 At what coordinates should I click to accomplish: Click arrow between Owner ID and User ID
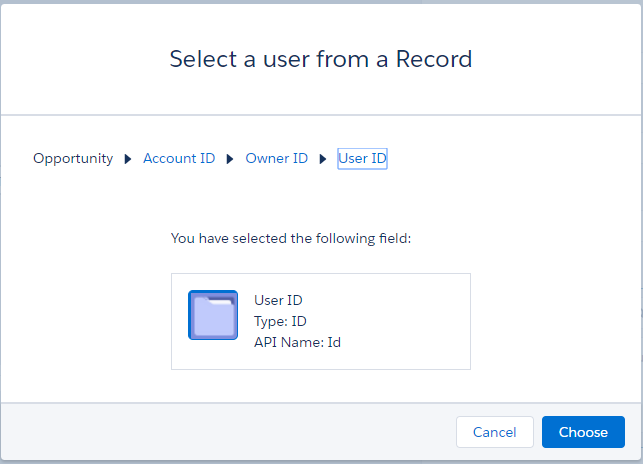tap(323, 159)
